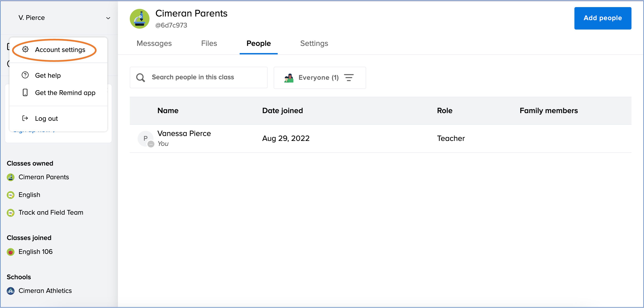The height and width of the screenshot is (308, 644).
Task: Choose Get the Remind app
Action: [58, 93]
